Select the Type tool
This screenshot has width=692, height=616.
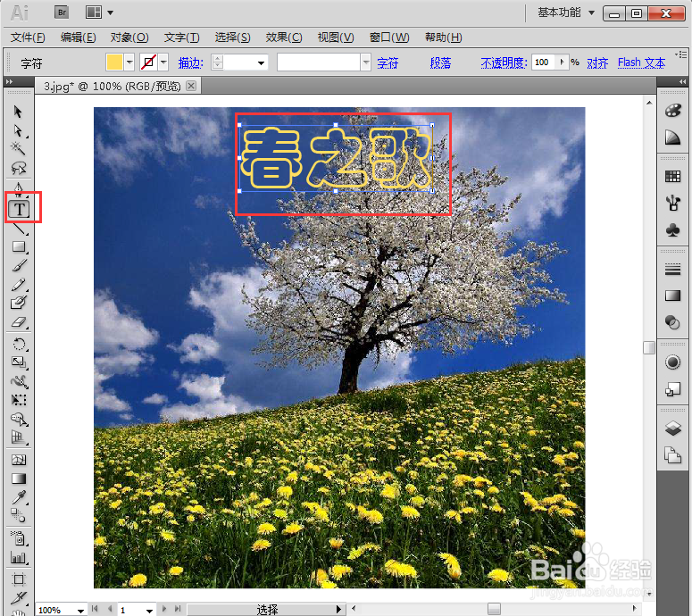point(19,209)
